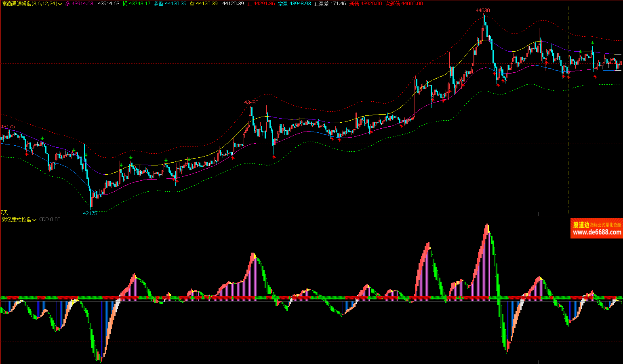Image resolution: width=623 pixels, height=364 pixels.
Task: Click the green down arrow above the 44630-area rightmost peak
Action: (x=592, y=43)
